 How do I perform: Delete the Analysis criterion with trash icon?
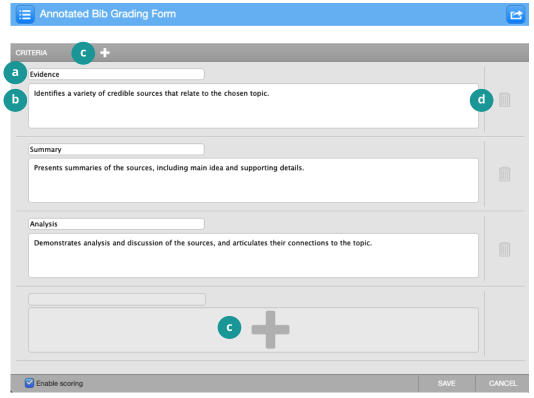tap(504, 249)
